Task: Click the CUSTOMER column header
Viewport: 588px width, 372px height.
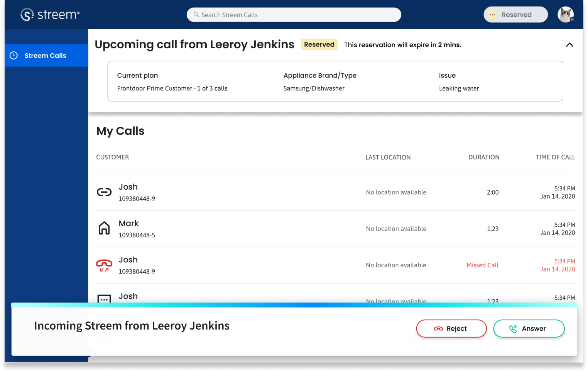Action: pyautogui.click(x=113, y=157)
